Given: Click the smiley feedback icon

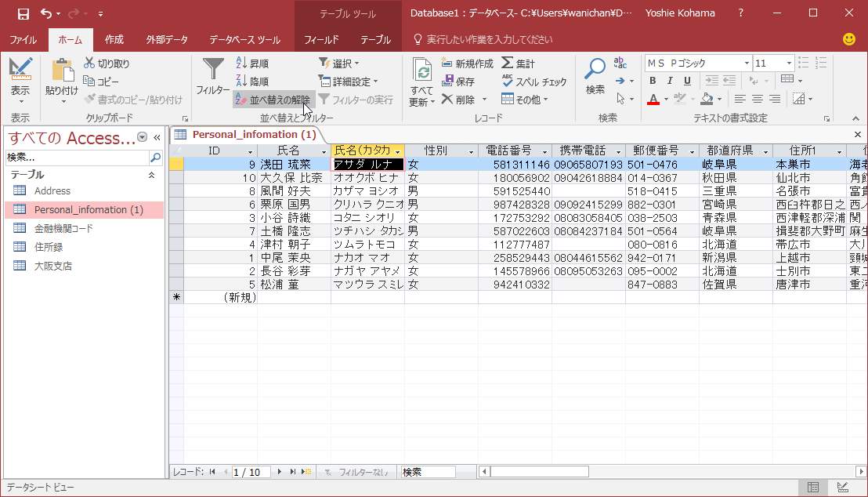Looking at the screenshot, I should click(x=848, y=39).
